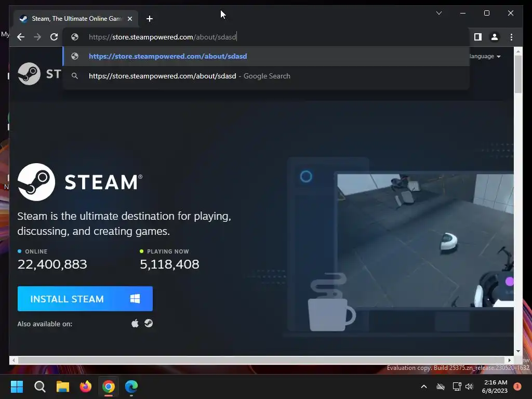The image size is (532, 399).
Task: Click Chrome icon in taskbar
Action: (109, 387)
